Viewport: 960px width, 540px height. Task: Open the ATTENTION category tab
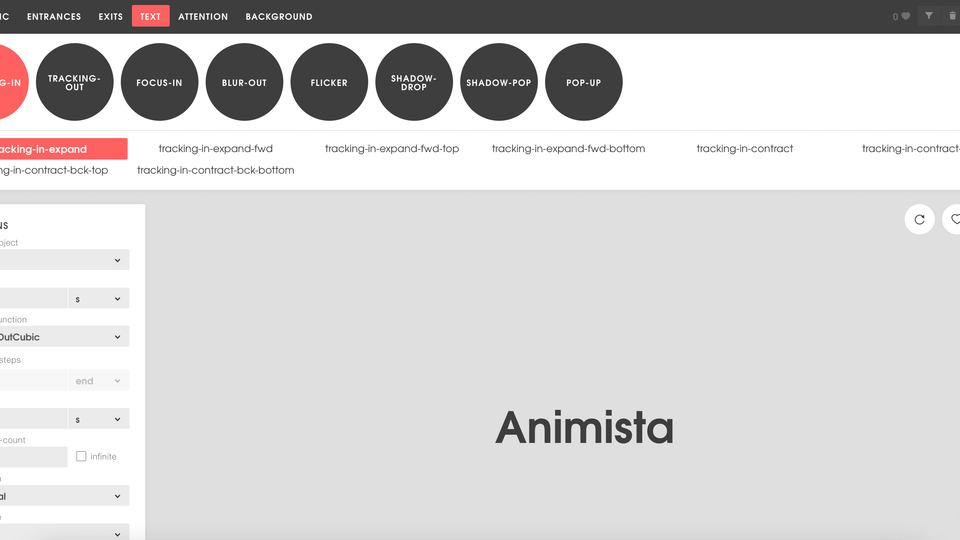point(203,17)
